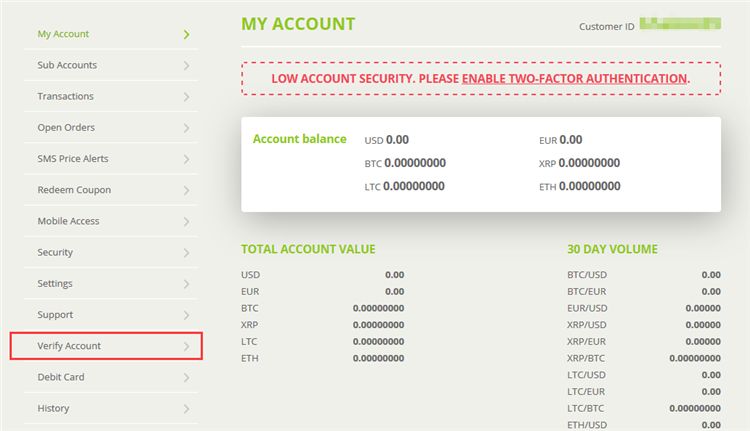Click the arrow beside Open Orders

(x=187, y=128)
